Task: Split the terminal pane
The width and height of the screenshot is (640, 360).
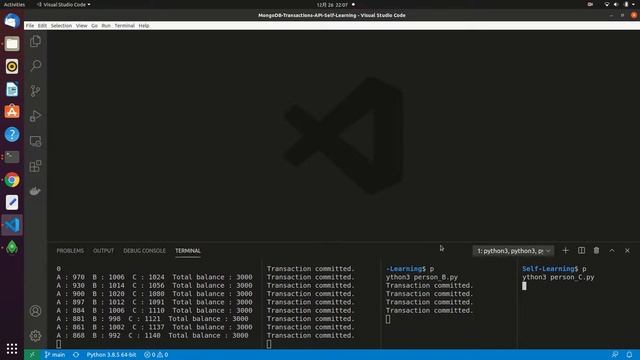Action: click(x=581, y=250)
